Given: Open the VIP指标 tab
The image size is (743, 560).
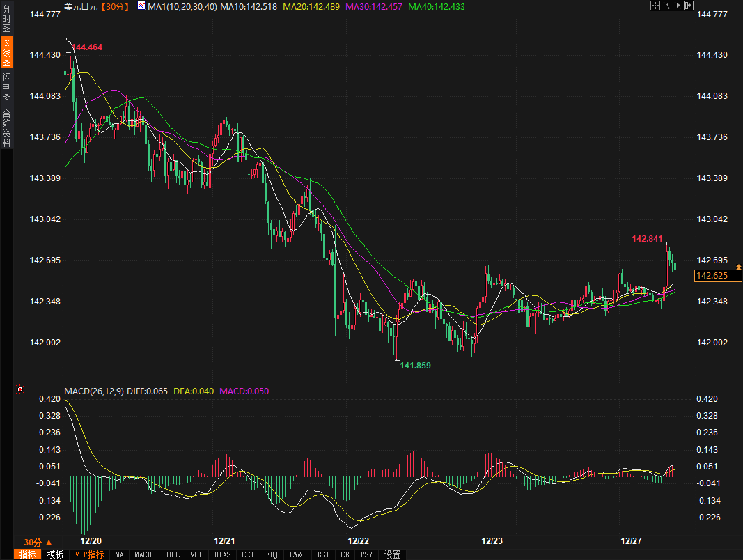Looking at the screenshot, I should 89,554.
